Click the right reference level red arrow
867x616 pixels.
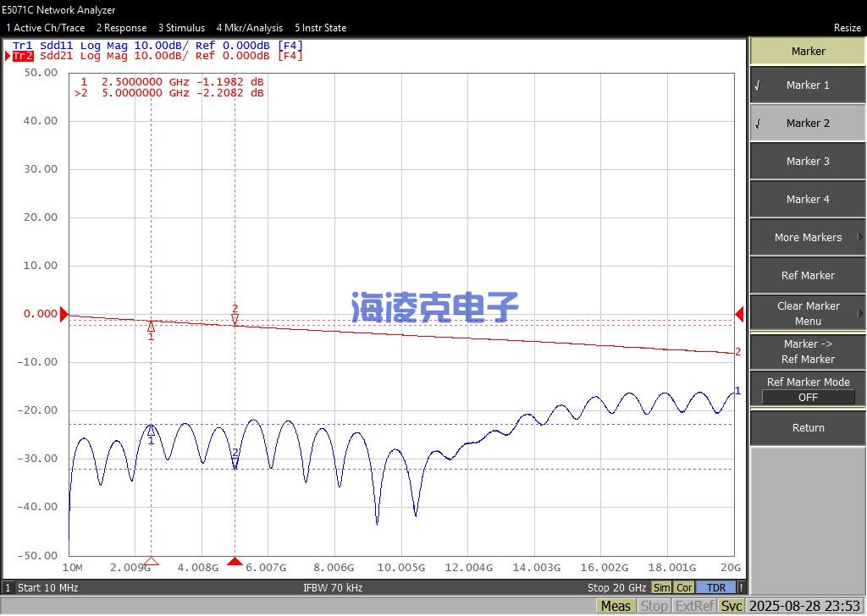(739, 314)
